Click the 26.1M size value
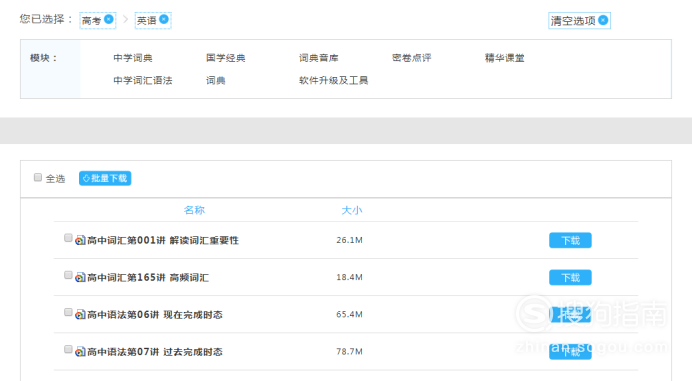 click(350, 240)
